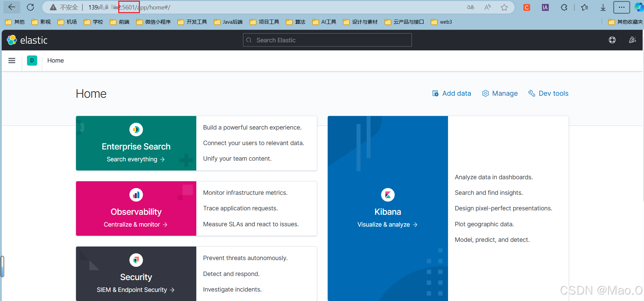This screenshot has width=644, height=301.
Task: Click the Add data icon
Action: pyautogui.click(x=435, y=93)
